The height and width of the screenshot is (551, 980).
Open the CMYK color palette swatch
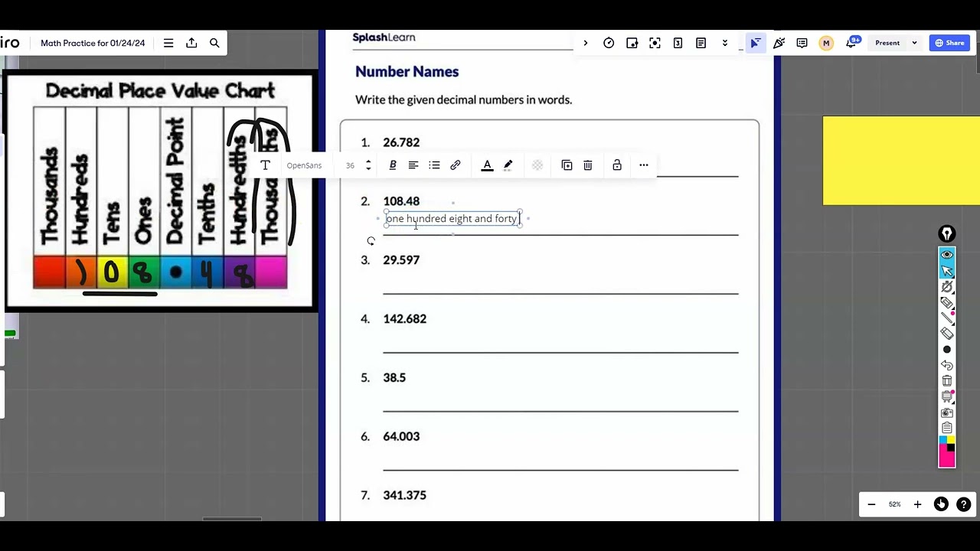point(947,452)
